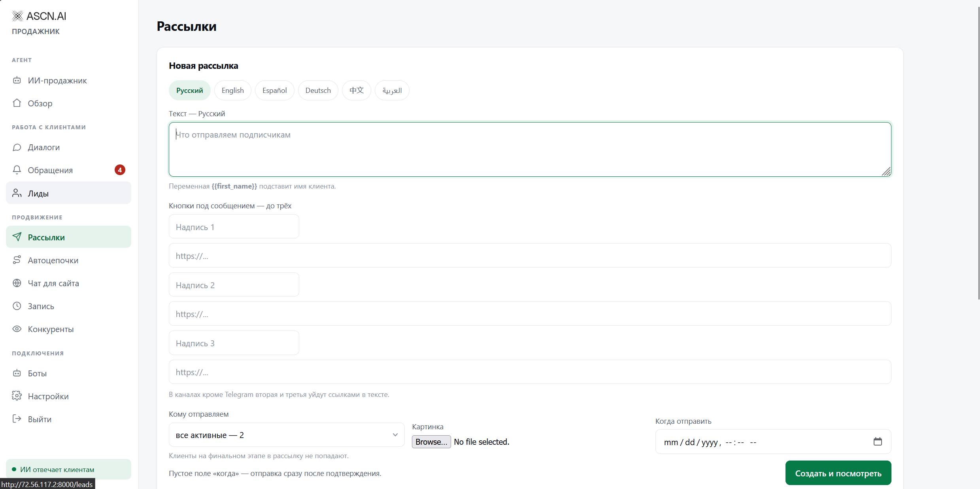Click the red 4 notification badge
This screenshot has width=980, height=489.
pos(120,170)
